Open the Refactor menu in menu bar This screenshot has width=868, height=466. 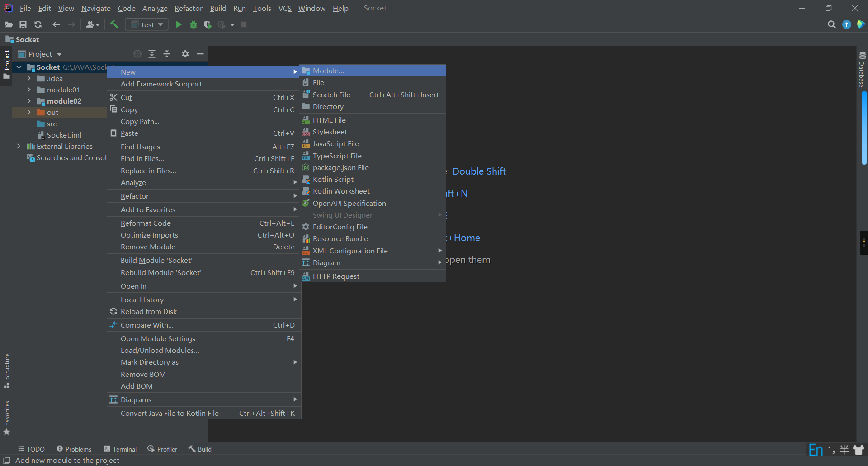(x=188, y=8)
